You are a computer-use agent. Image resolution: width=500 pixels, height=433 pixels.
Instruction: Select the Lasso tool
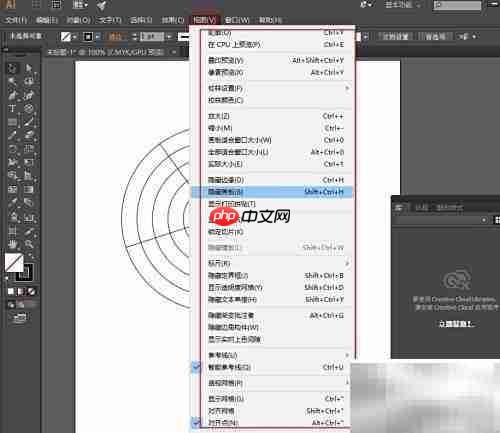pyautogui.click(x=29, y=81)
